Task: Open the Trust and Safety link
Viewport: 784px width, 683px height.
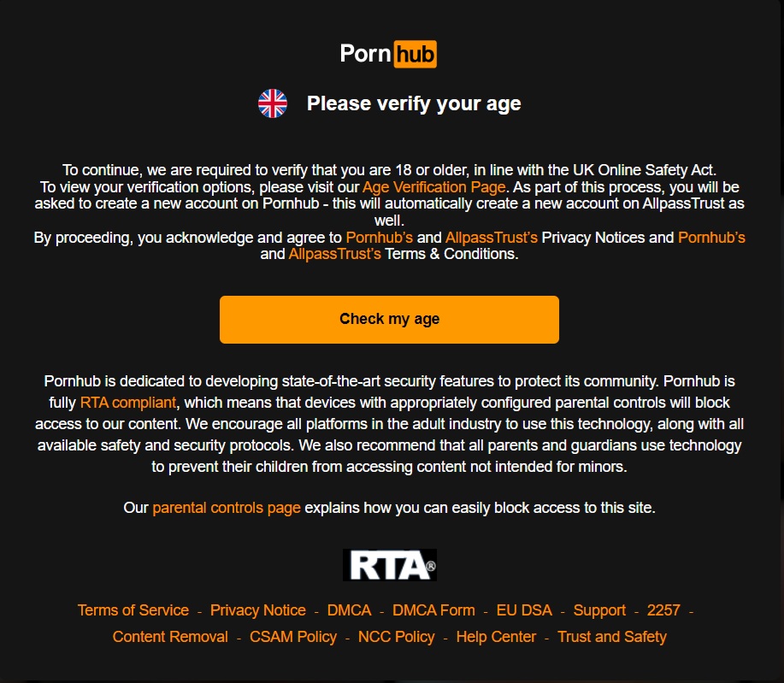Action: coord(612,637)
